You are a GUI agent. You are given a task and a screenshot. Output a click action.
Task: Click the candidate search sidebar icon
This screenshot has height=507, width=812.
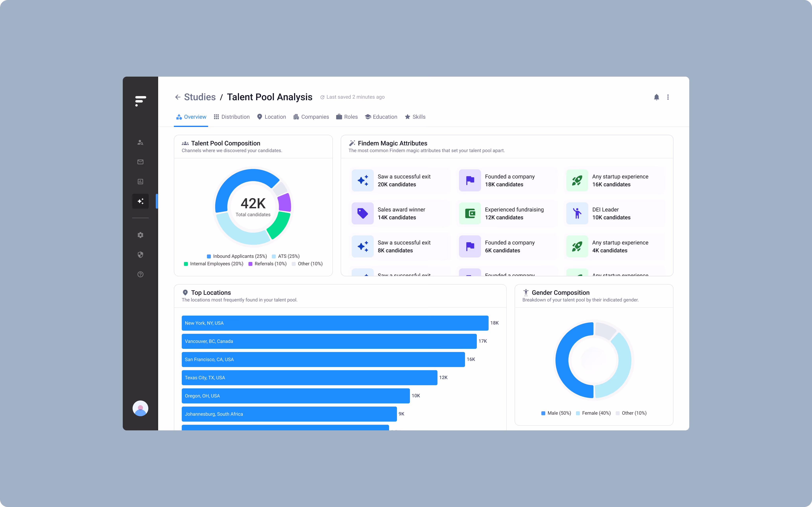pyautogui.click(x=140, y=142)
